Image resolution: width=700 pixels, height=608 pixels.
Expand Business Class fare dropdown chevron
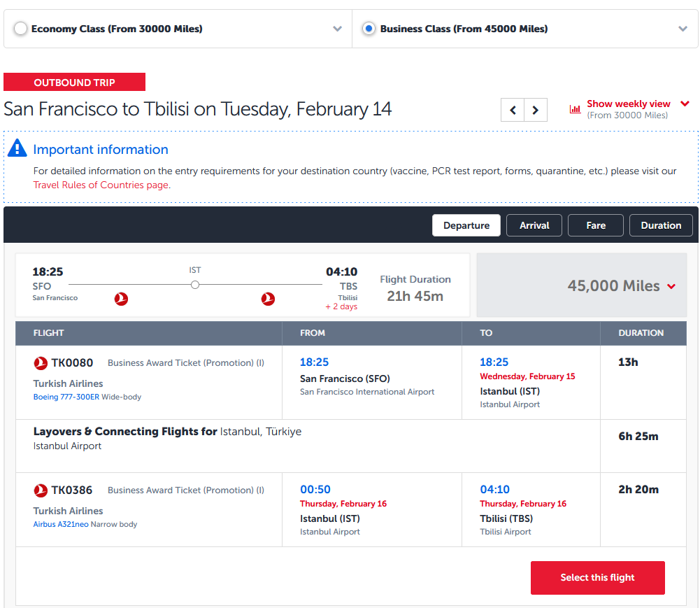[x=683, y=29]
